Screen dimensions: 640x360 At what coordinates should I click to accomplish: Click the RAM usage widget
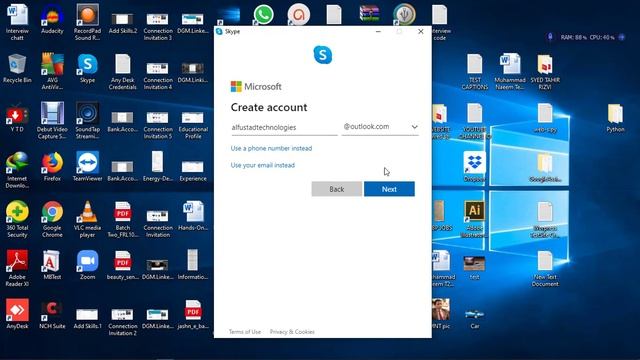(573, 37)
